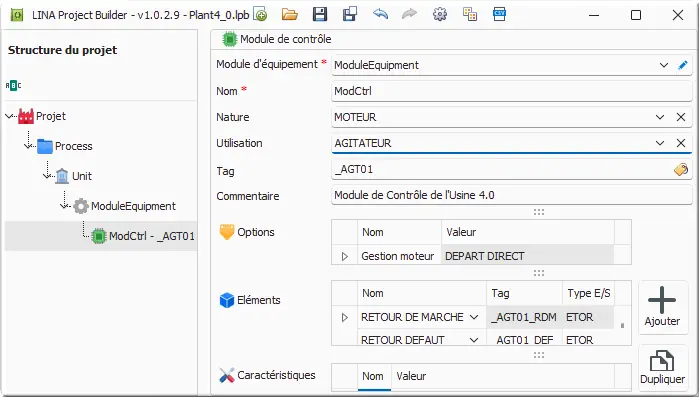The image size is (699, 397).
Task: Undo the last action with the blue arrow
Action: pyautogui.click(x=380, y=14)
